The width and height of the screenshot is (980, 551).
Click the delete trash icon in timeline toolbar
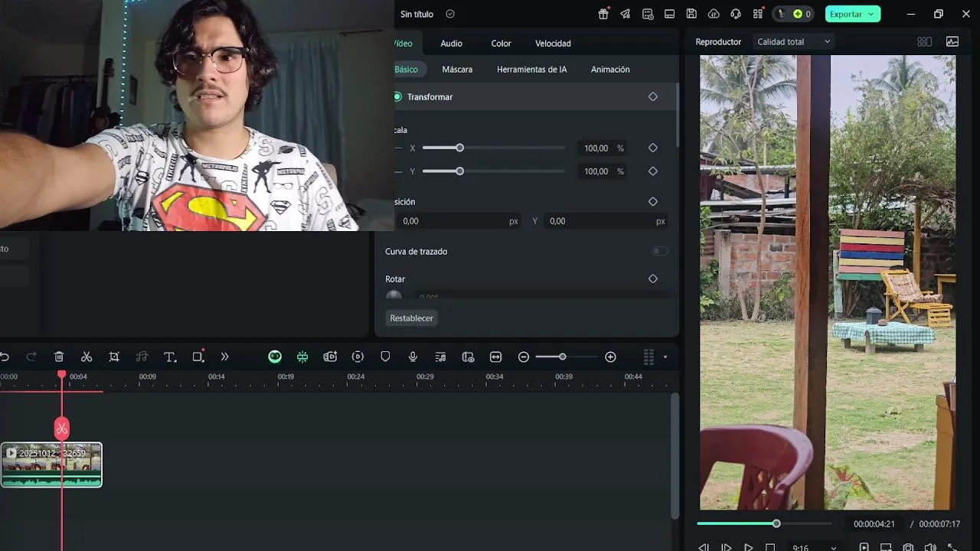click(59, 357)
